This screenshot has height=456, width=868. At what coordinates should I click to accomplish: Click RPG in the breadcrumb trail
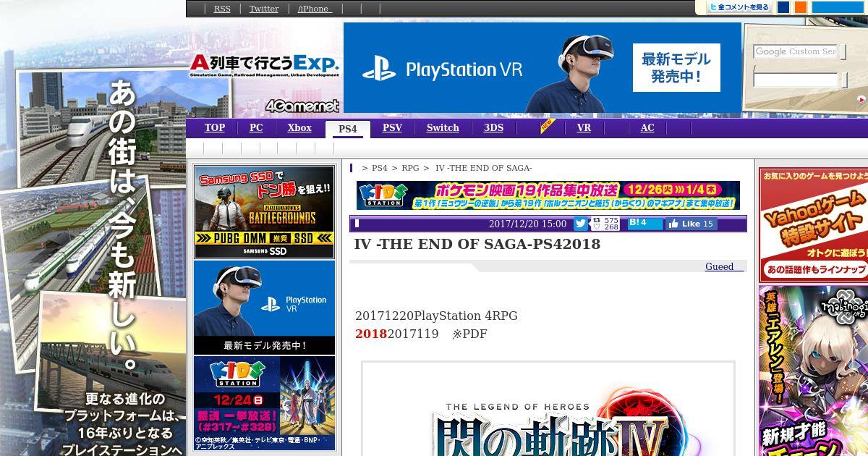pos(410,168)
